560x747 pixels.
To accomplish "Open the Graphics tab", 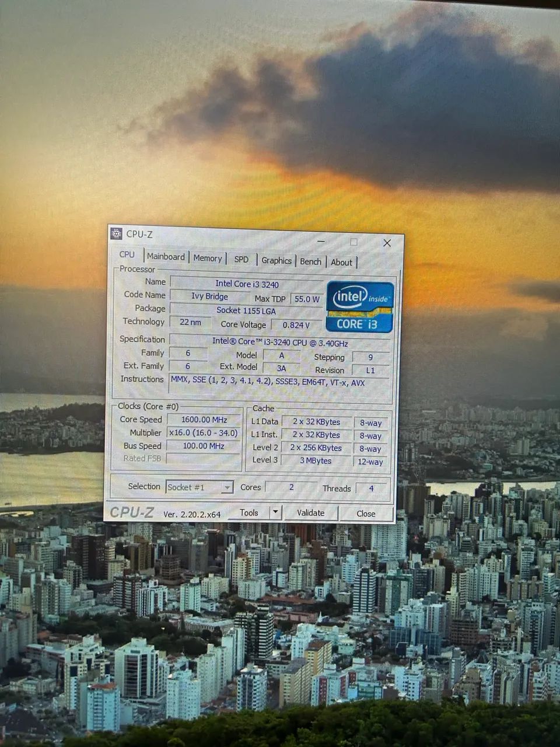I will [276, 261].
